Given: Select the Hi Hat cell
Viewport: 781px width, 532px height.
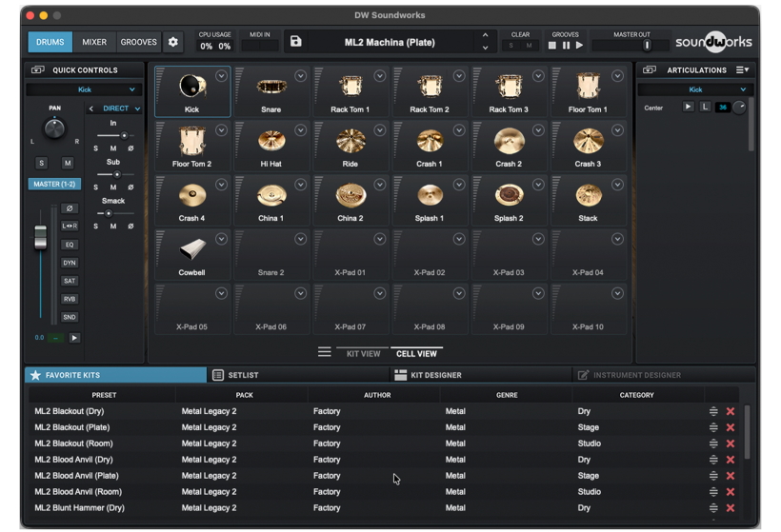Looking at the screenshot, I should coord(271,146).
